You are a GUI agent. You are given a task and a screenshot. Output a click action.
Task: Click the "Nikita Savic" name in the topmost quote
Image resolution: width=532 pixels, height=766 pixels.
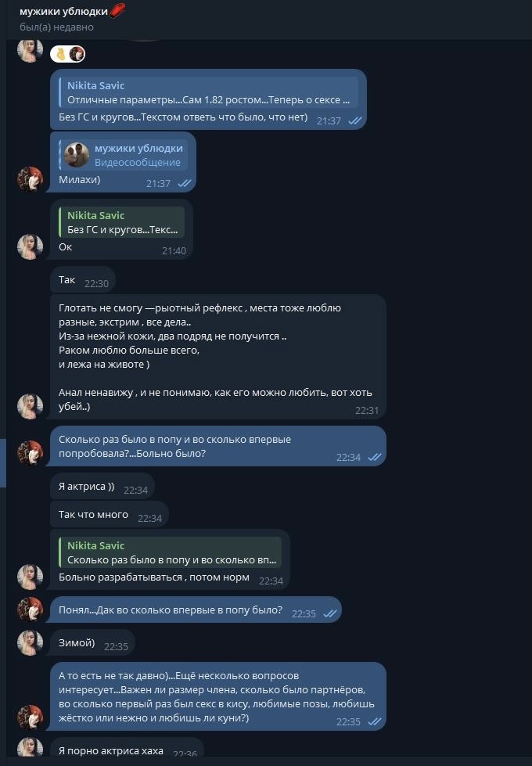[x=96, y=86]
